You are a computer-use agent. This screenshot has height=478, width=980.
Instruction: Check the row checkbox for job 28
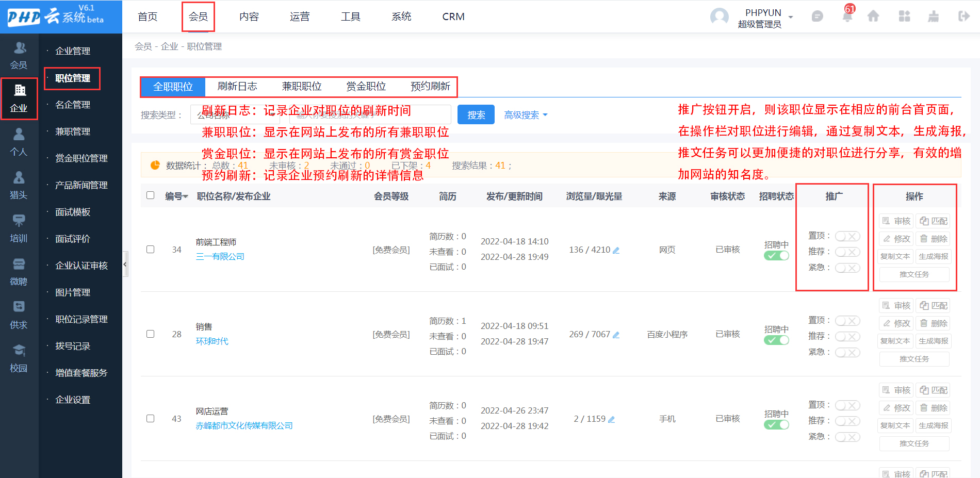click(x=151, y=334)
